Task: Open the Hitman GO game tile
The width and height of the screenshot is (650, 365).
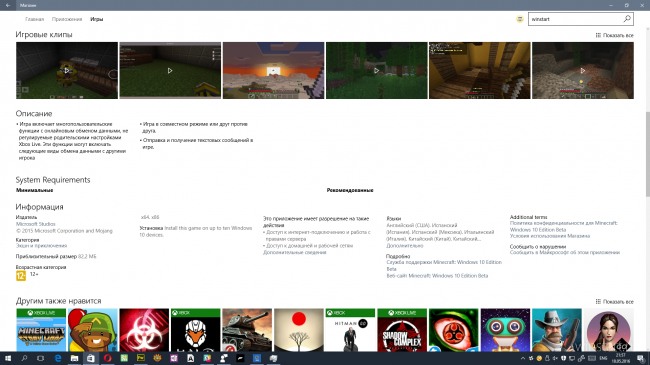Action: pos(350,330)
